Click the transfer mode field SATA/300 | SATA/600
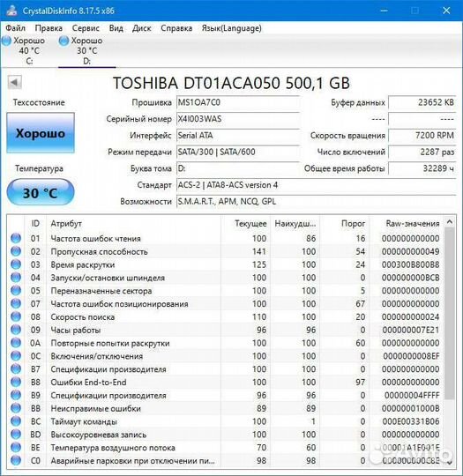The width and height of the screenshot is (463, 476). pos(238,152)
